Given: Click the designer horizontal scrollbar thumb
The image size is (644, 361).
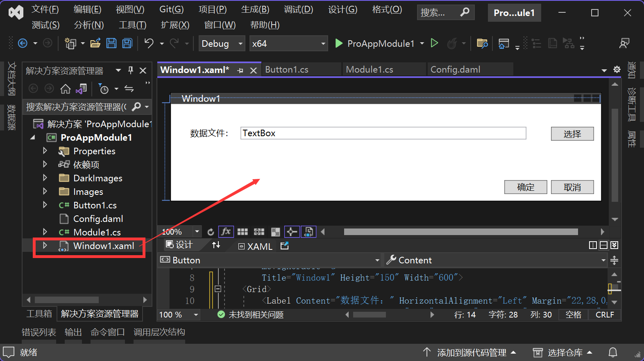Looking at the screenshot, I should tap(461, 232).
